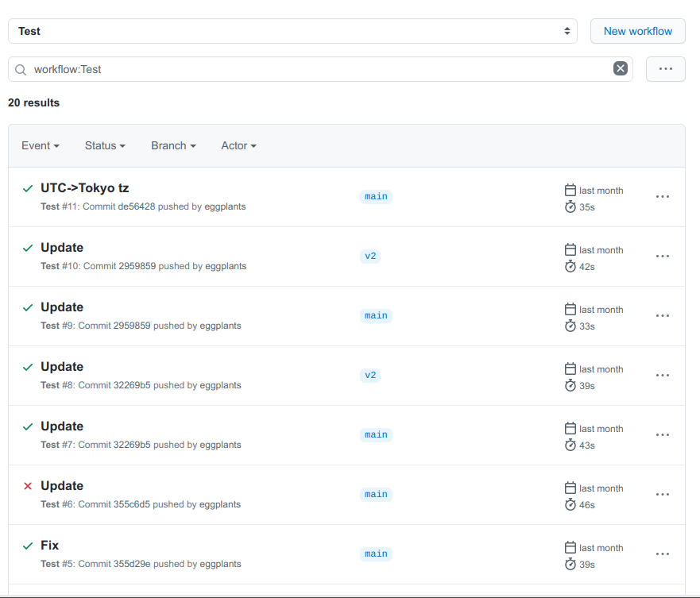The height and width of the screenshot is (598, 700).
Task: Click stopwatch icon beside 35s duration
Action: click(x=570, y=206)
